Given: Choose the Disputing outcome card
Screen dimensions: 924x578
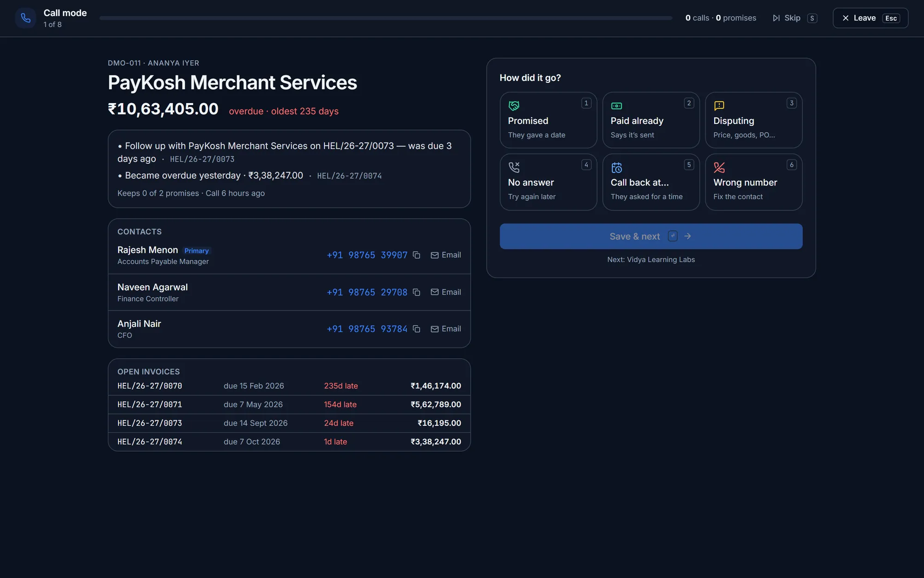Looking at the screenshot, I should coord(754,120).
